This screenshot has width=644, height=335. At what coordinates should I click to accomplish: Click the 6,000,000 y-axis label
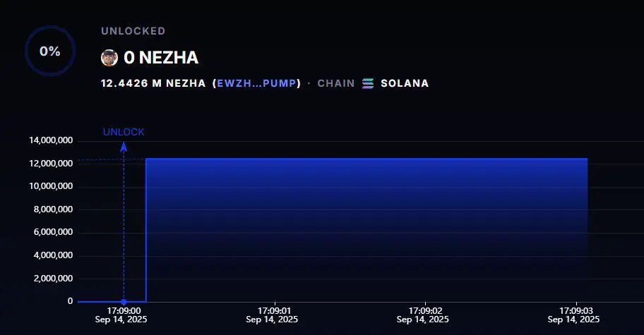pyautogui.click(x=53, y=232)
